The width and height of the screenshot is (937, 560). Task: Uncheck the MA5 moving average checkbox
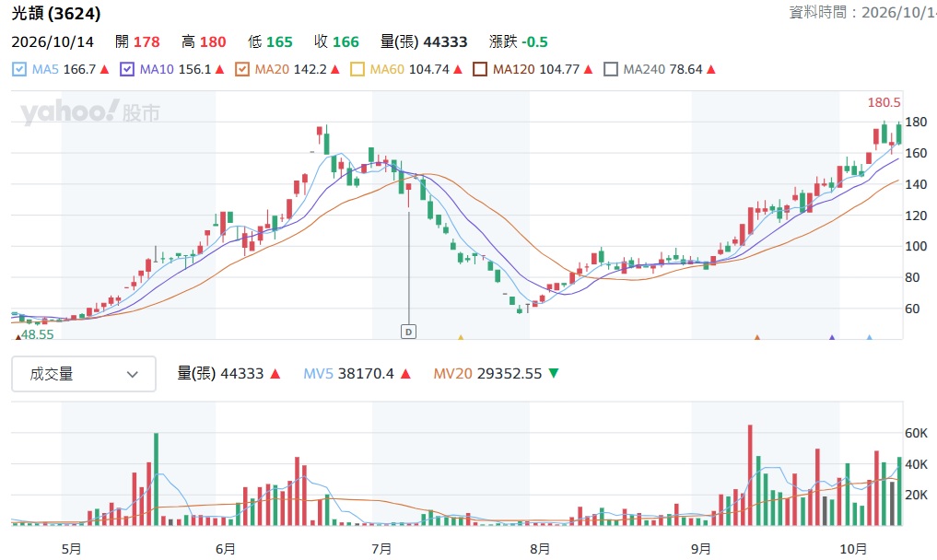19,69
